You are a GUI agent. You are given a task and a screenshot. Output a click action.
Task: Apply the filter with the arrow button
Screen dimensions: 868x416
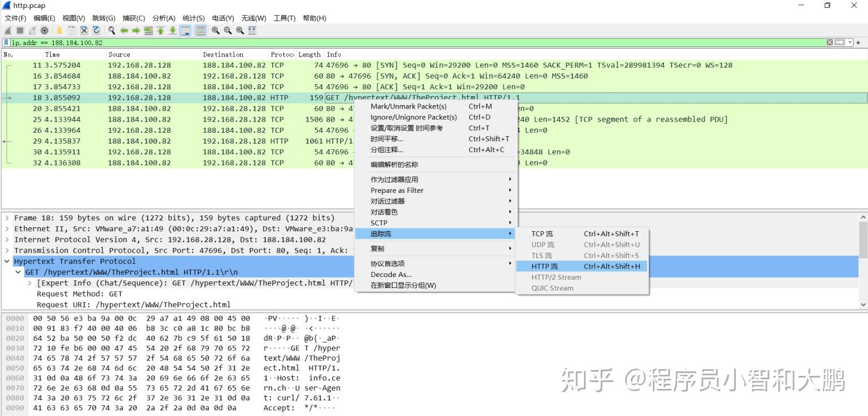point(841,41)
